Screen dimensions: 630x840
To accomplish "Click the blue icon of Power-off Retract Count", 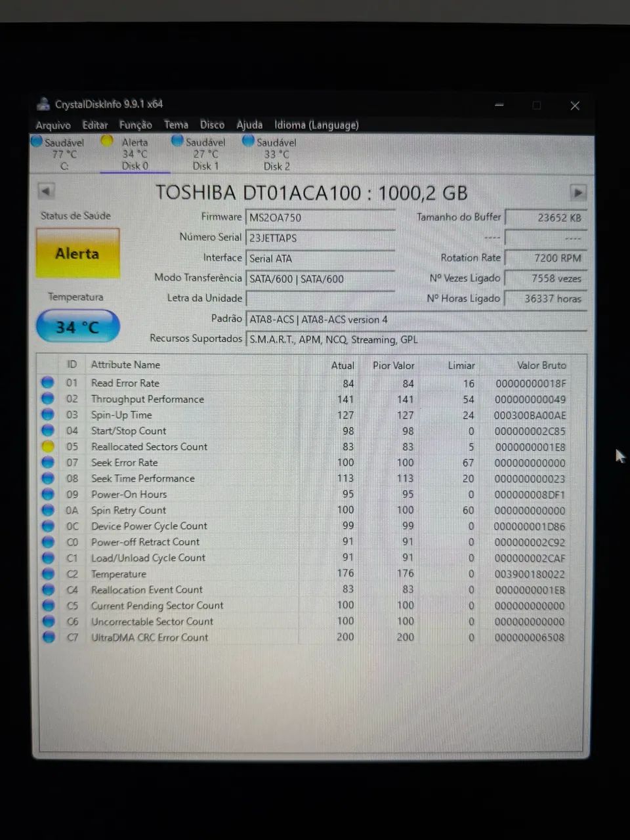I will click(48, 541).
